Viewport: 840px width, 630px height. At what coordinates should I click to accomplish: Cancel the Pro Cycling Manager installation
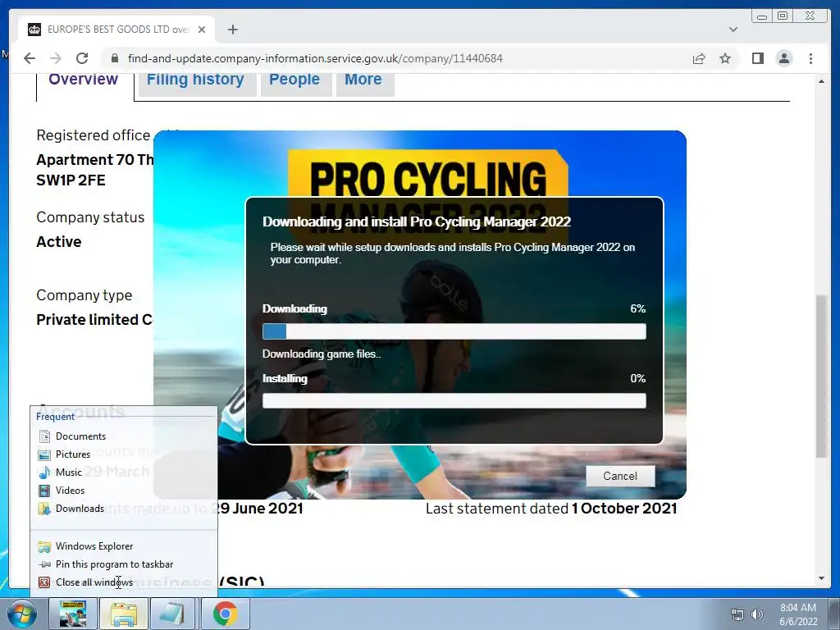tap(620, 477)
